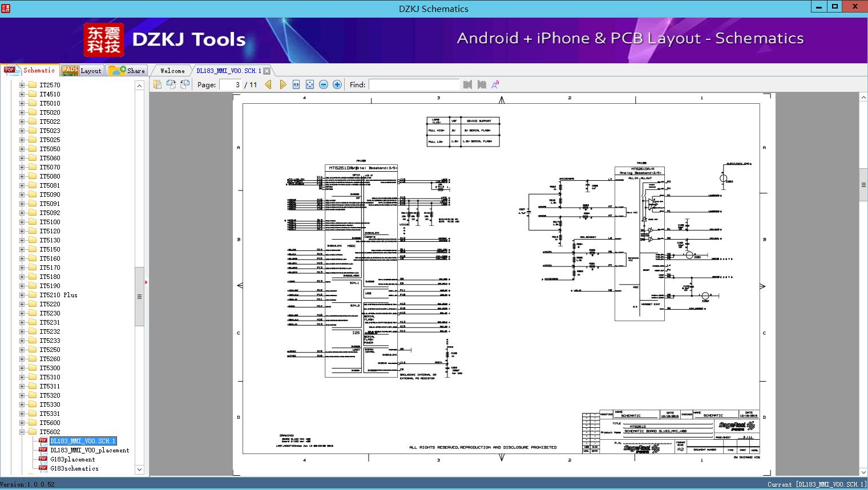Click the folder icon of IT2570

[33, 85]
